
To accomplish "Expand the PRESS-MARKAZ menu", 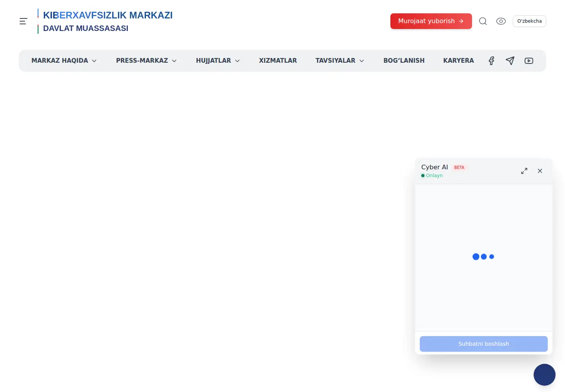I will coord(146,61).
